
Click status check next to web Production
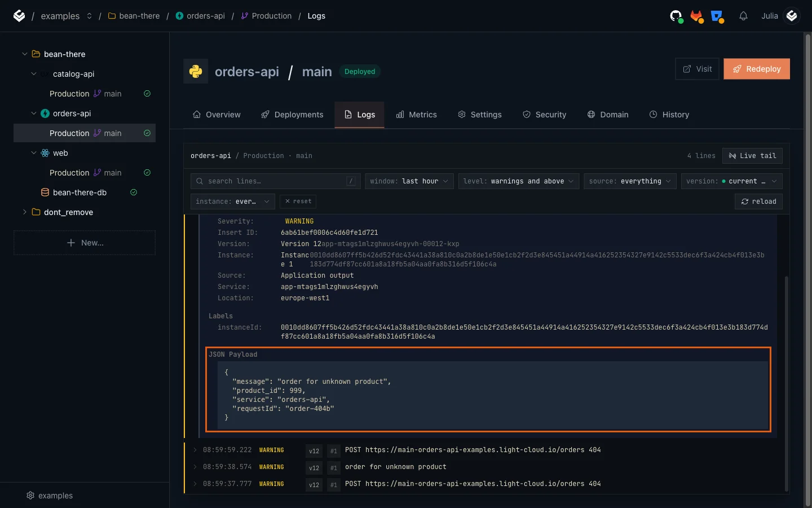point(147,173)
